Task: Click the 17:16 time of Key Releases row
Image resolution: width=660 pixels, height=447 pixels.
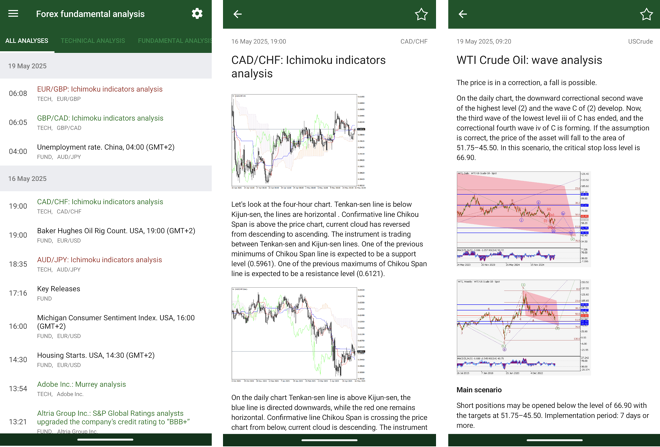Action: [x=18, y=293]
